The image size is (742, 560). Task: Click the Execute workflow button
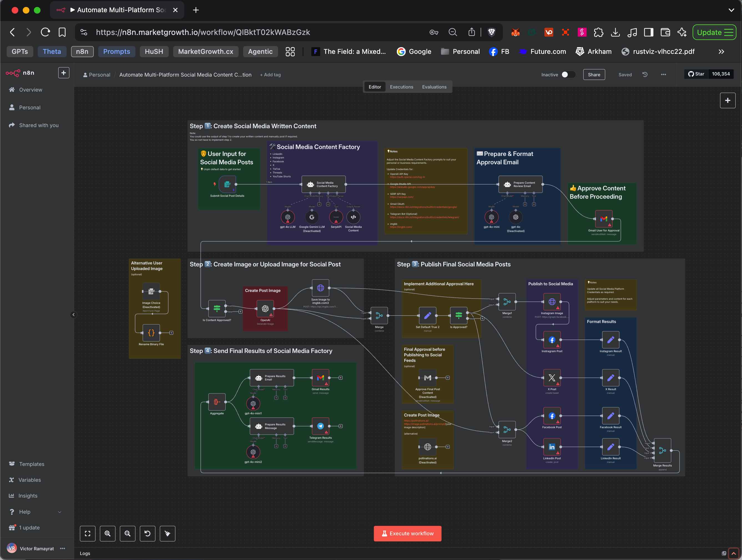pos(408,533)
